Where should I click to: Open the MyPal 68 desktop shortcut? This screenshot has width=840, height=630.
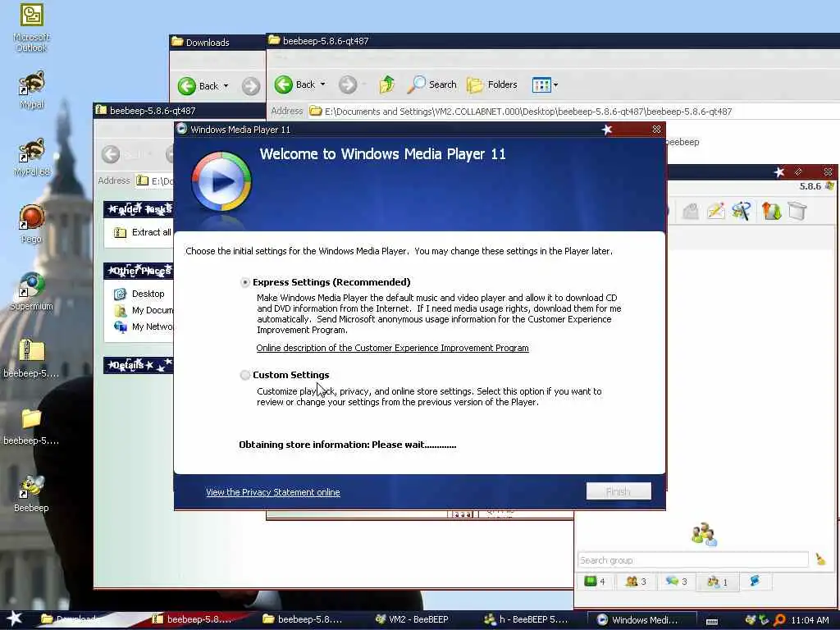[x=32, y=157]
